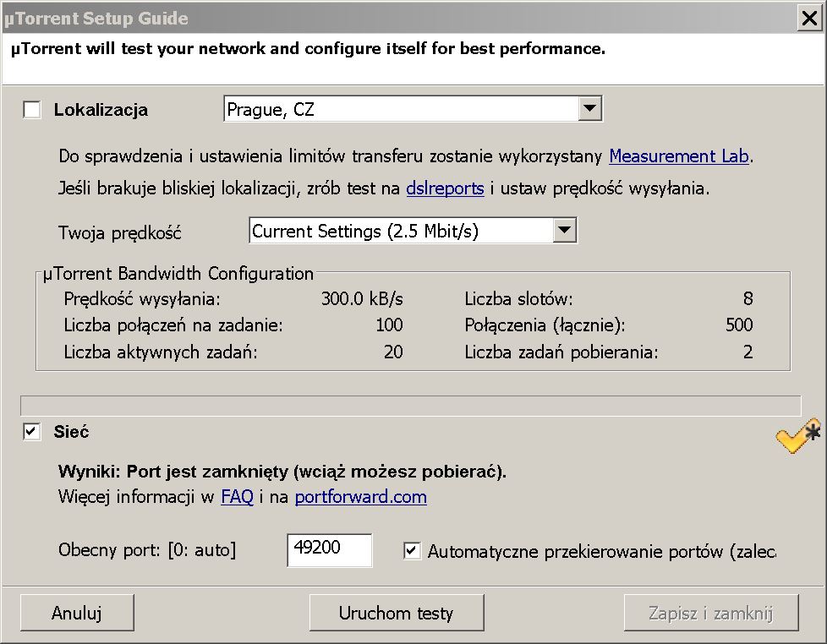Viewport: 827px width, 644px height.
Task: Follow the dslreports link
Action: 445,188
